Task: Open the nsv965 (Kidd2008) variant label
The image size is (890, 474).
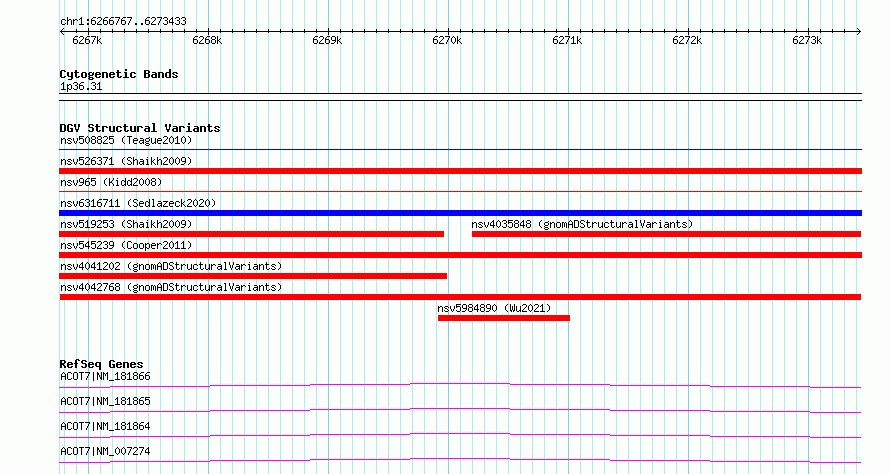Action: [x=111, y=182]
